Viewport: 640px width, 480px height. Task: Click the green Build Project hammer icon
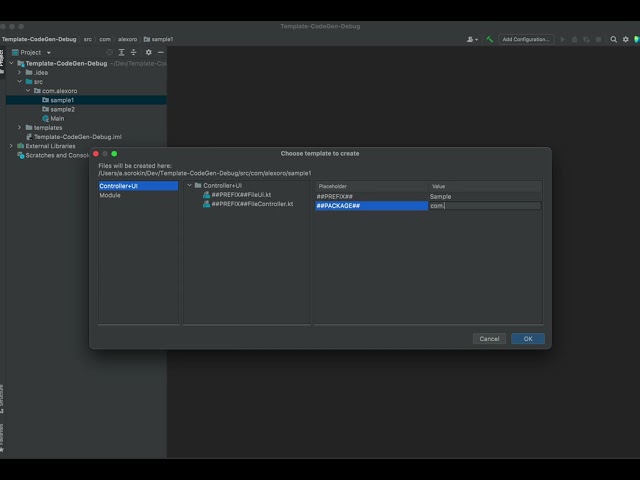[x=489, y=39]
